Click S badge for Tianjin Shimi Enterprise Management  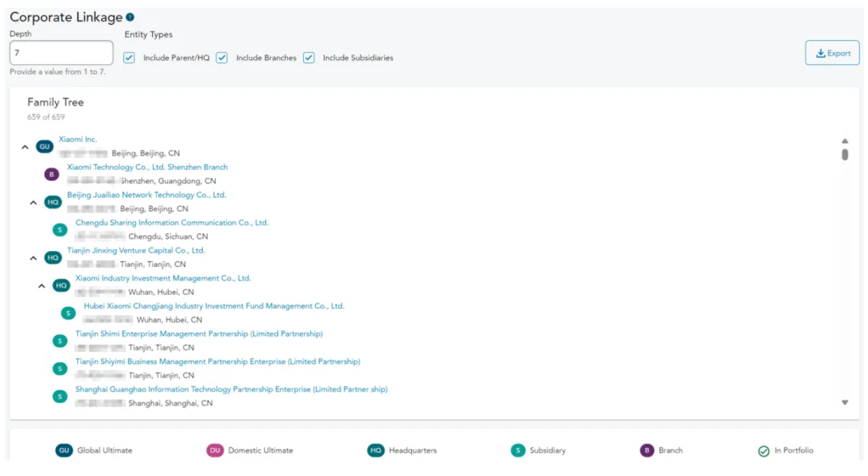(60, 341)
